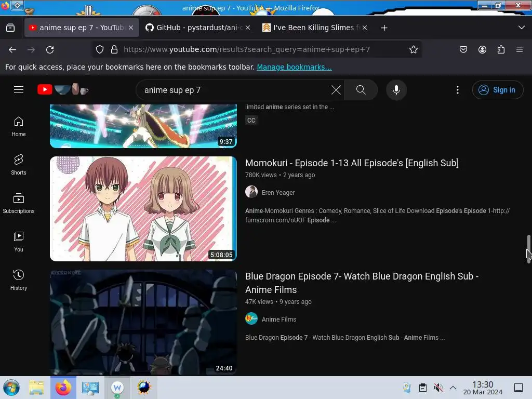Open Subscriptions in the sidebar
532x399 pixels.
click(19, 203)
